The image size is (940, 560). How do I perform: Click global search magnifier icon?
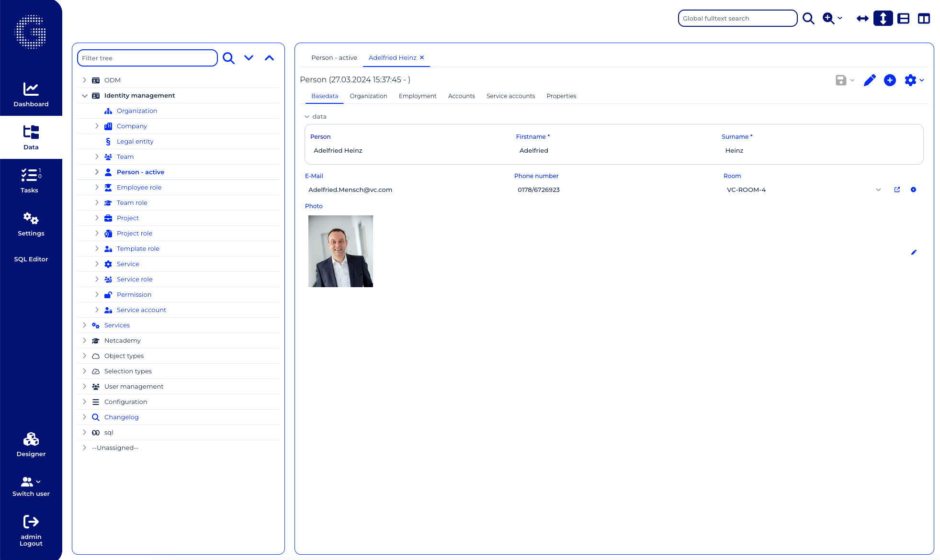(x=808, y=18)
